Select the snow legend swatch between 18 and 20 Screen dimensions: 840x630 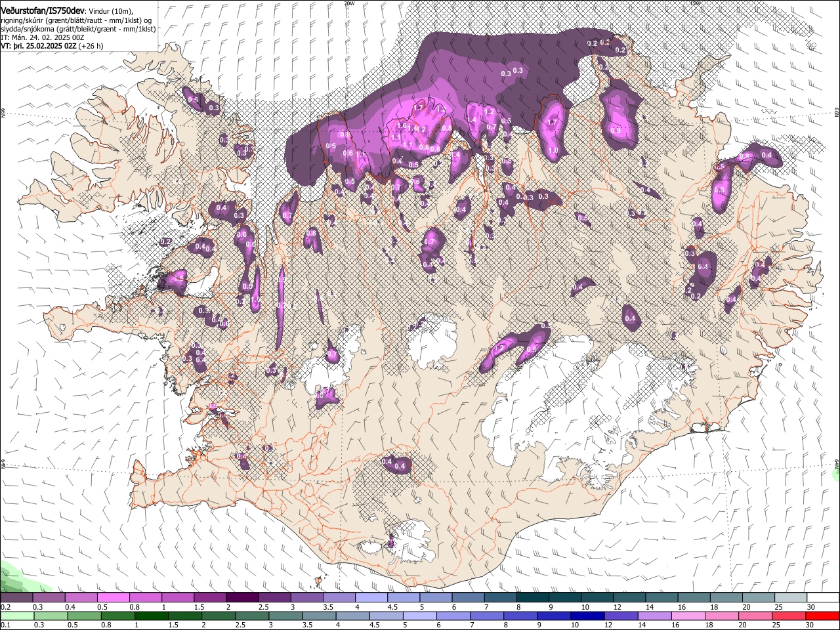click(725, 598)
